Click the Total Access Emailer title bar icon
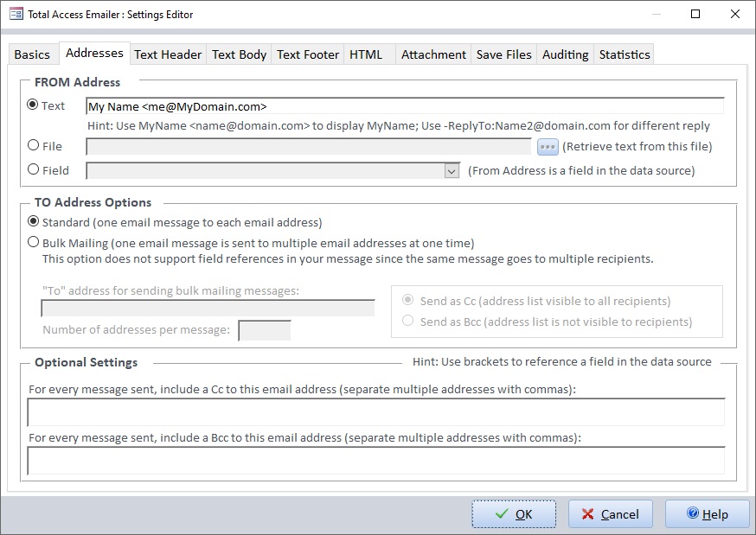 (x=16, y=14)
